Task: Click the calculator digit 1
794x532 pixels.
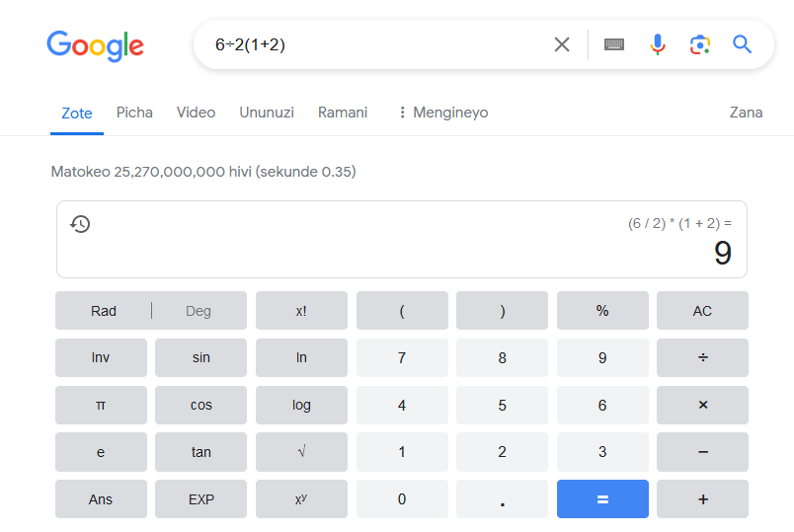Action: tap(402, 452)
